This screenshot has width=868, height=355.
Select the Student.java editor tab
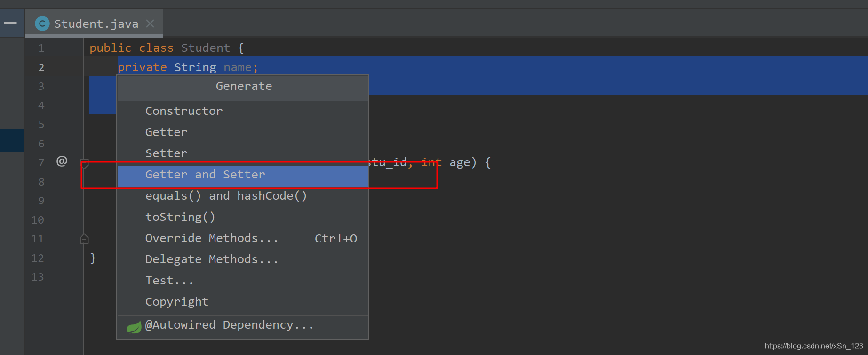94,24
